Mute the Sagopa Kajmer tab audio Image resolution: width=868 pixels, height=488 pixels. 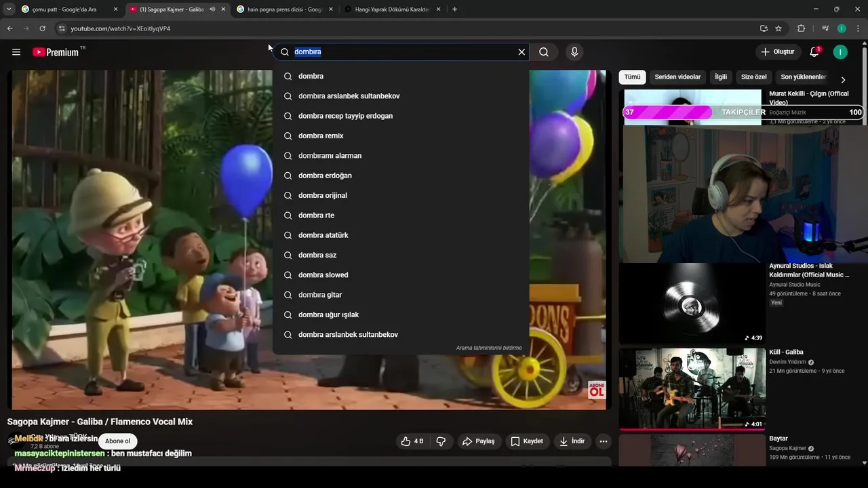click(x=212, y=9)
